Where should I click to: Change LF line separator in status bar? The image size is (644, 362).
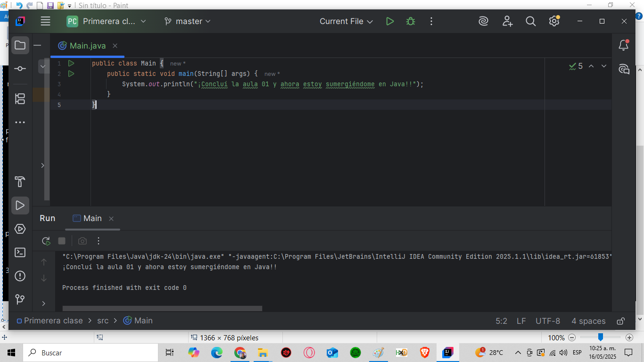tap(521, 321)
